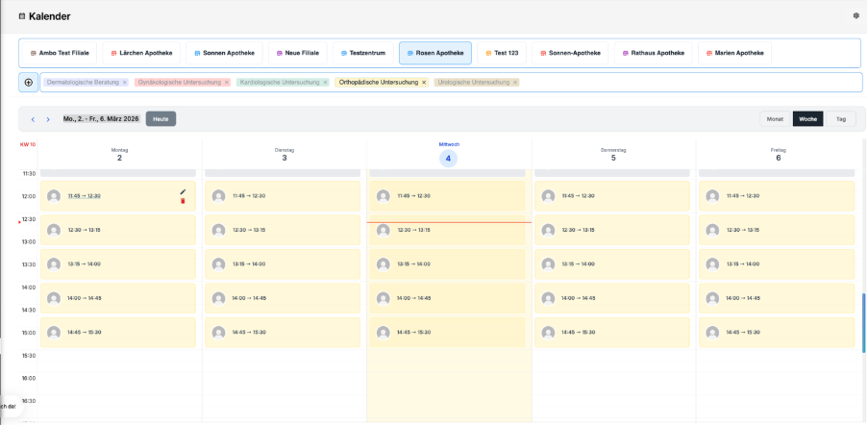Go to next week with right chevron

click(x=48, y=119)
